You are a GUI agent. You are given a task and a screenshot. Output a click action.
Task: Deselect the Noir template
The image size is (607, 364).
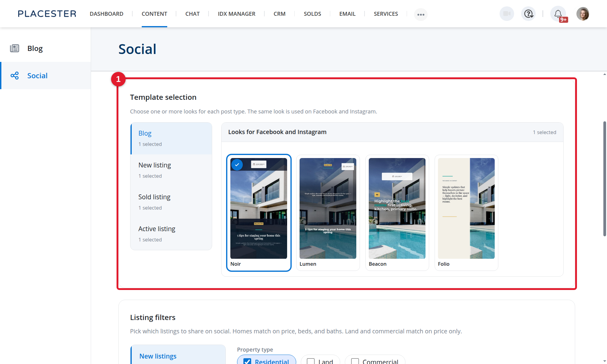tap(259, 213)
